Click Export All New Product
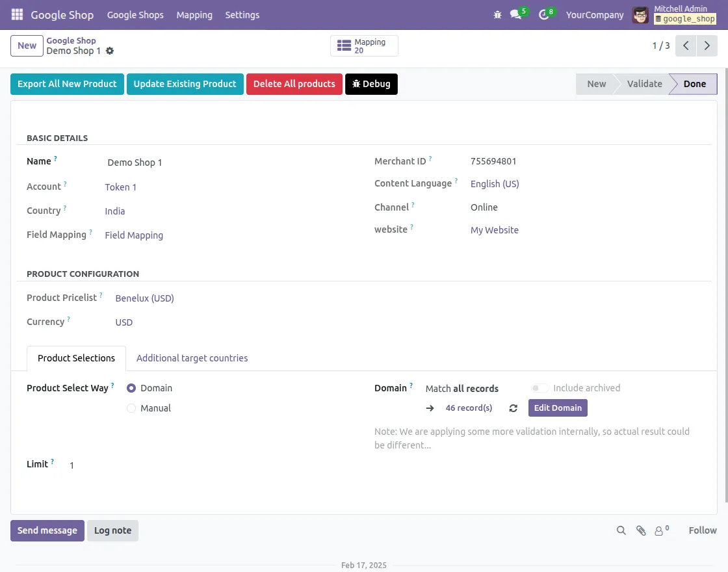The height and width of the screenshot is (572, 728). [x=67, y=84]
